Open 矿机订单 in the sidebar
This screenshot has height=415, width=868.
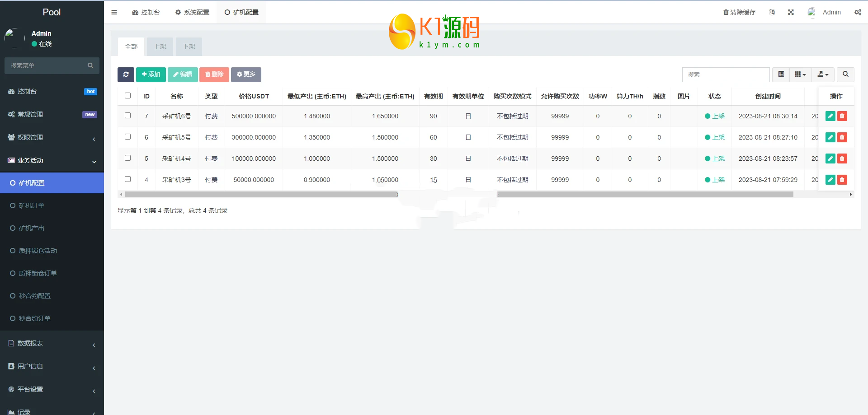point(32,205)
